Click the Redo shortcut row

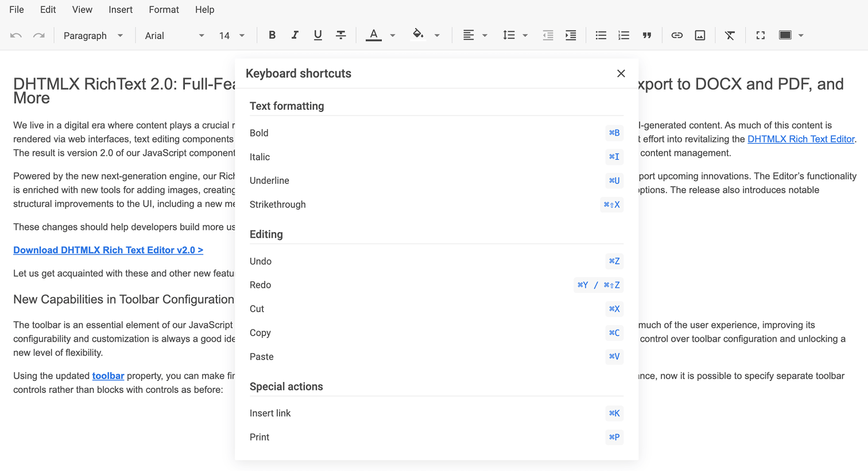click(x=436, y=285)
